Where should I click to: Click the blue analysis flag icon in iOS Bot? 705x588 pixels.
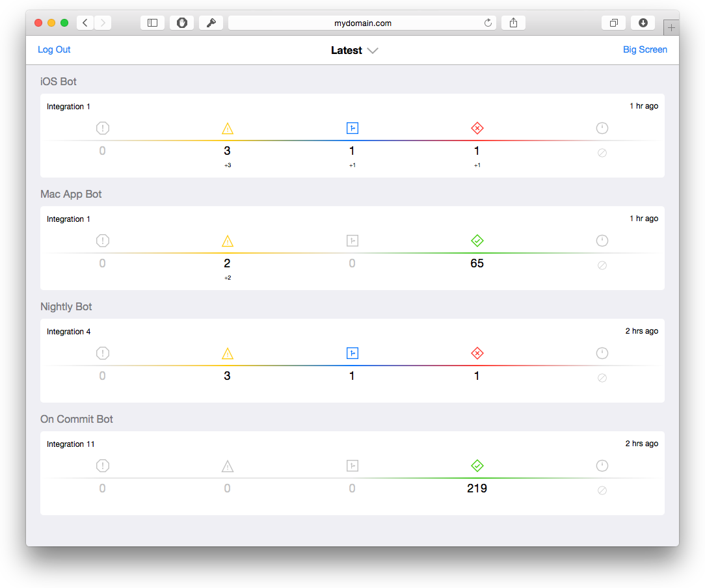click(352, 129)
